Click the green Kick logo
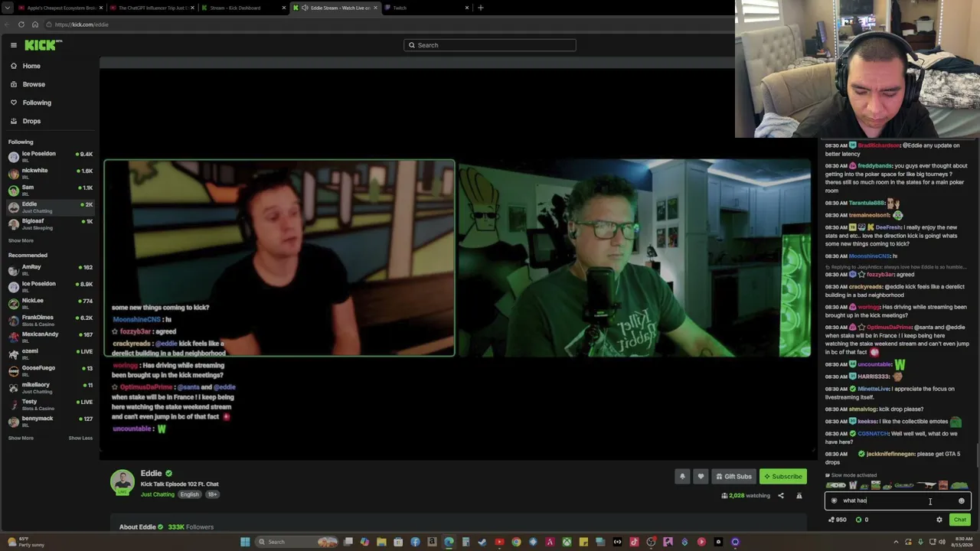Screen dimensions: 980x551 pyautogui.click(x=42, y=45)
